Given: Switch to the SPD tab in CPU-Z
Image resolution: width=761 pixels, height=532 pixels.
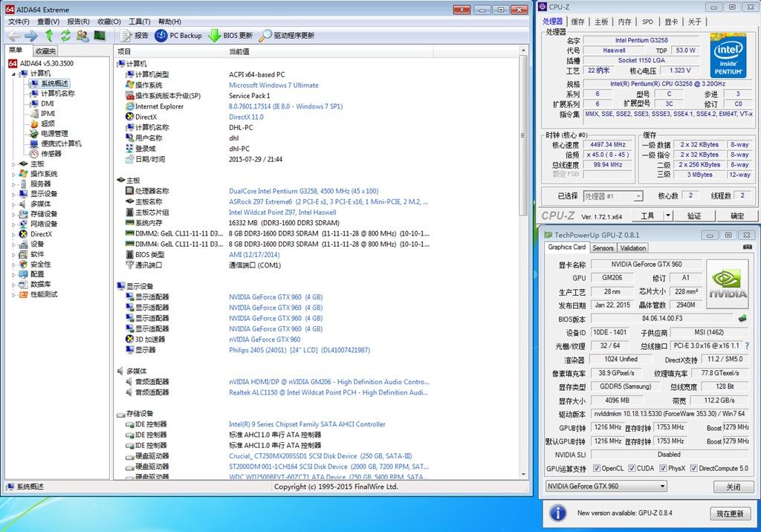Looking at the screenshot, I should pos(647,22).
